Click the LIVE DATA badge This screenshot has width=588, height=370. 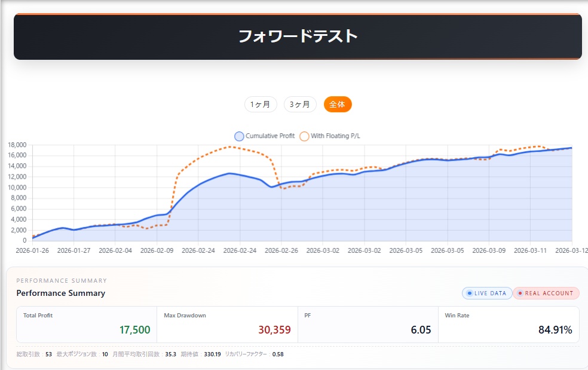[487, 293]
